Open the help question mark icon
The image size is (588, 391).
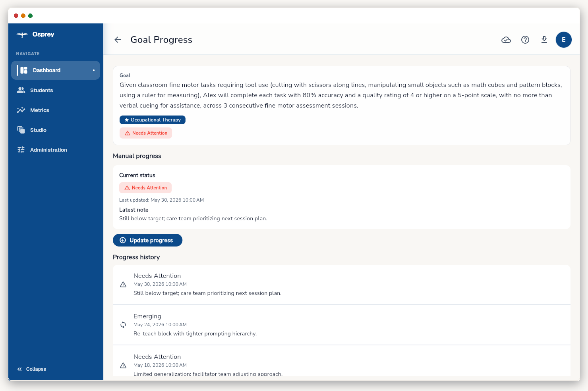(525, 40)
